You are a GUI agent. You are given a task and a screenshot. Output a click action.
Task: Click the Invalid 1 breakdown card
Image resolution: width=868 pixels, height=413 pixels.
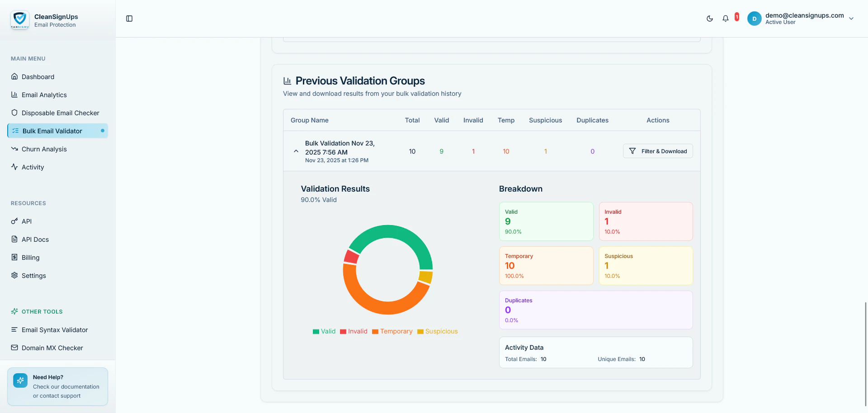click(x=646, y=221)
